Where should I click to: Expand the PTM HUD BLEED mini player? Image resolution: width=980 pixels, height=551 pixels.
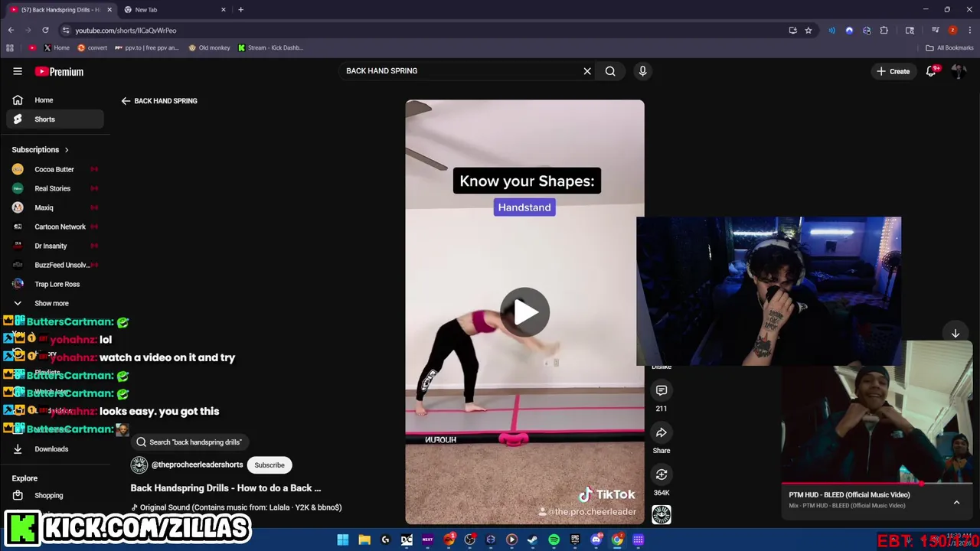point(956,502)
